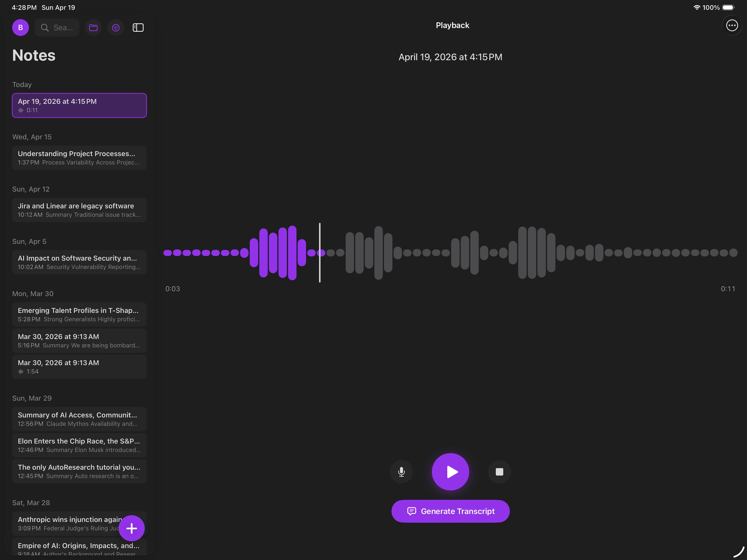
Task: Open the Mar 30 audio note lasting 1:54
Action: (x=79, y=367)
